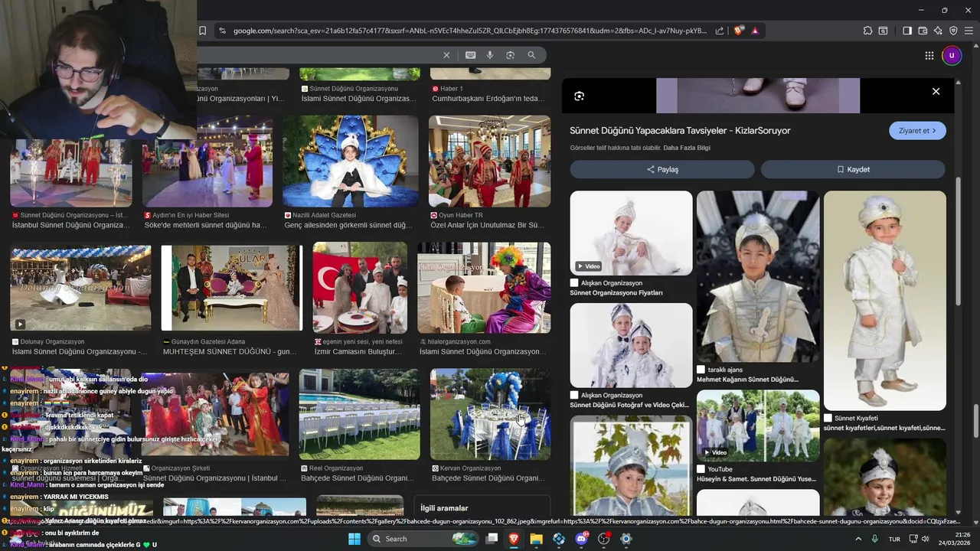This screenshot has height=551, width=980.
Task: Open the egemen yeni sesi flag image result
Action: (360, 288)
